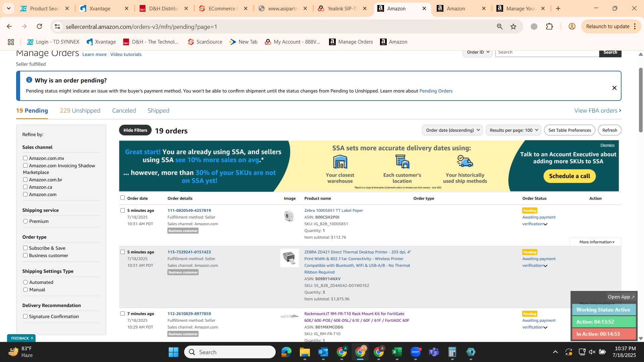Check Business customer order type

tap(25, 255)
